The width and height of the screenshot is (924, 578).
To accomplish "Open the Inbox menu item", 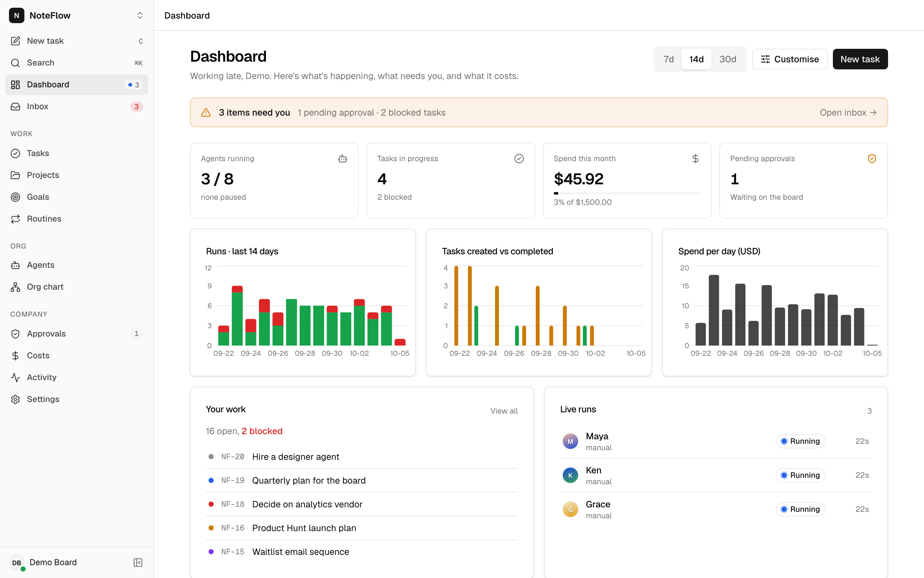I will [77, 106].
